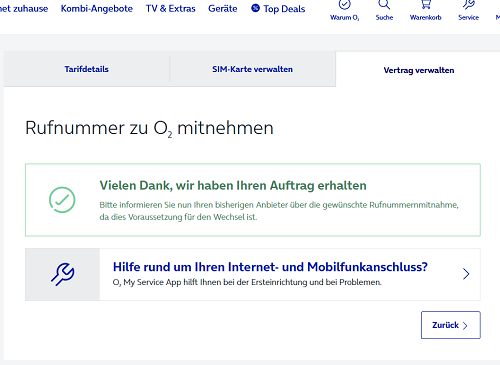This screenshot has height=365, width=500.
Task: Click the green checkmark confirmation icon
Action: 62,200
